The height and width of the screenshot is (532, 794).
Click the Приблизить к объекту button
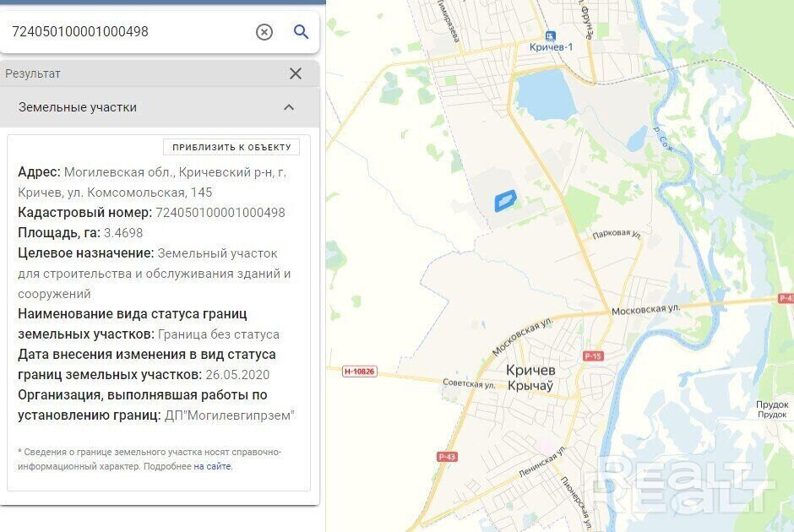tap(231, 147)
